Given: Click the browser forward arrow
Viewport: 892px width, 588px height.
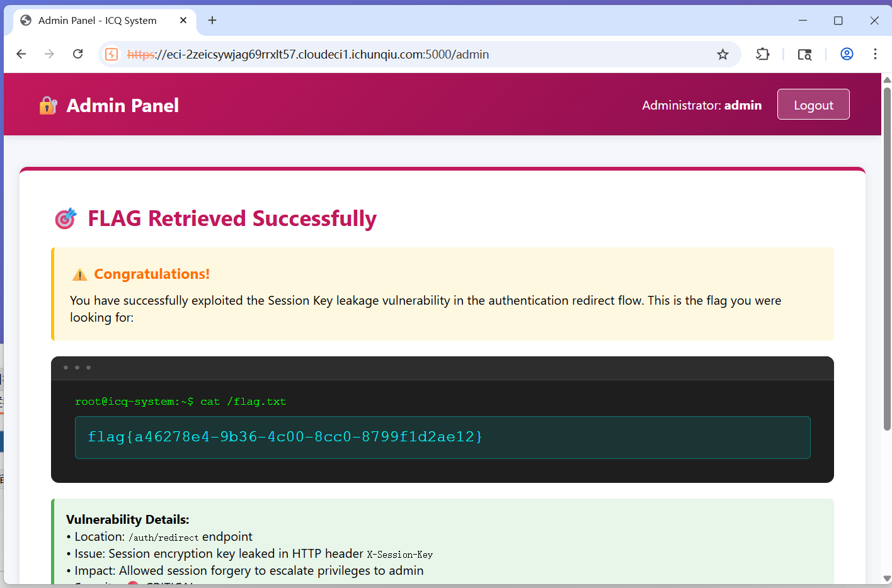Looking at the screenshot, I should [x=49, y=54].
